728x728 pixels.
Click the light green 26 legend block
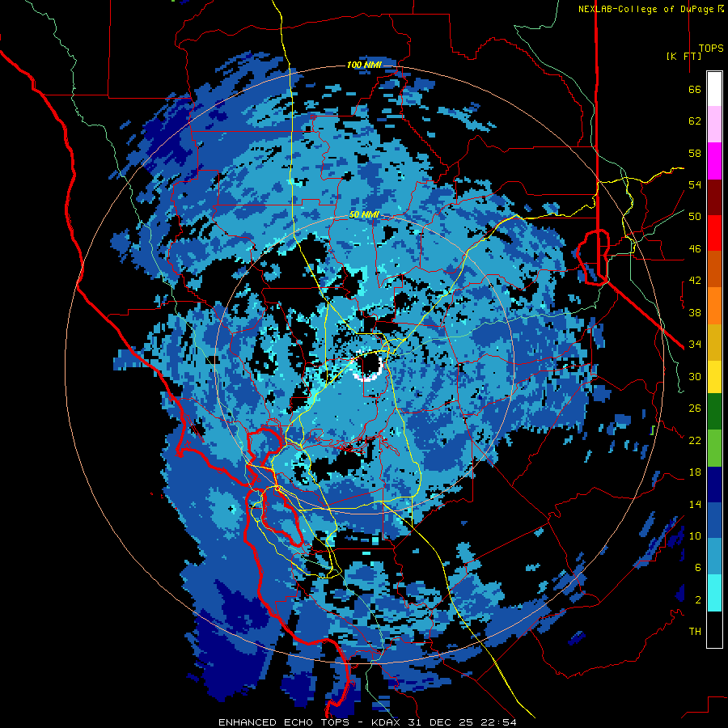click(x=714, y=448)
